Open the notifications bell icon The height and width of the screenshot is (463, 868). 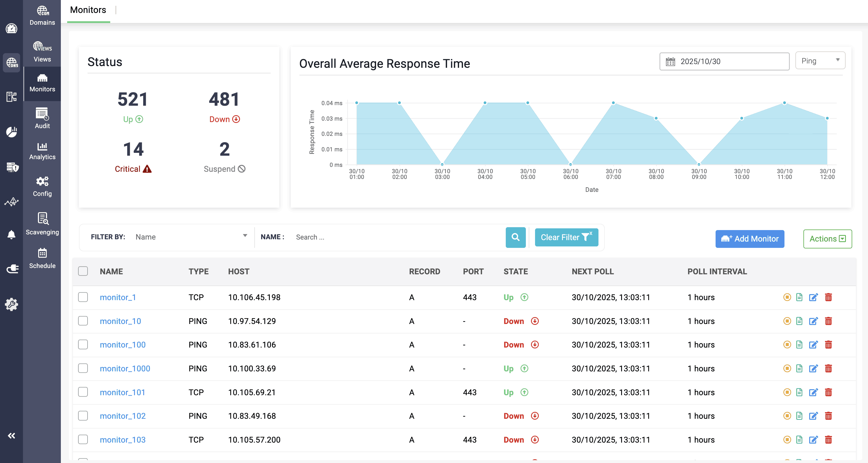tap(11, 234)
